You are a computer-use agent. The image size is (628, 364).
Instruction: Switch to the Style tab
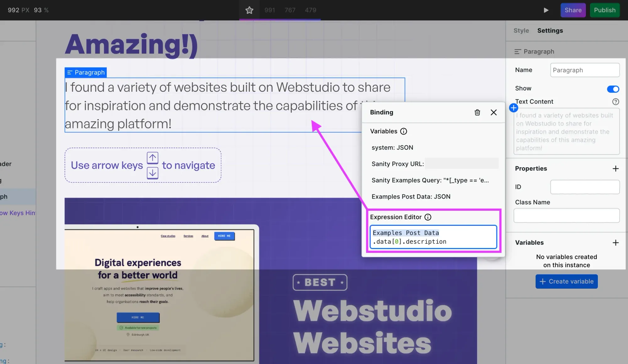click(521, 30)
